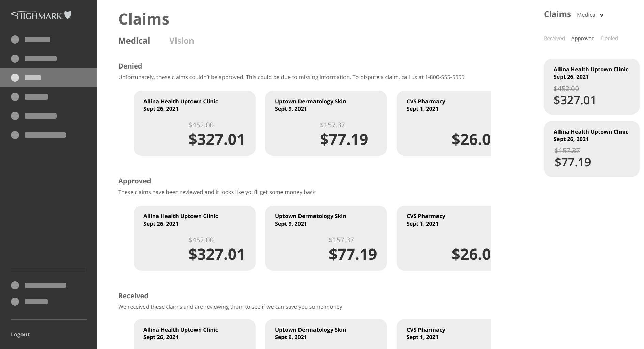Open the denied Allina Health Uptown Clinic claim card
This screenshot has height=349, width=644.
tap(195, 123)
